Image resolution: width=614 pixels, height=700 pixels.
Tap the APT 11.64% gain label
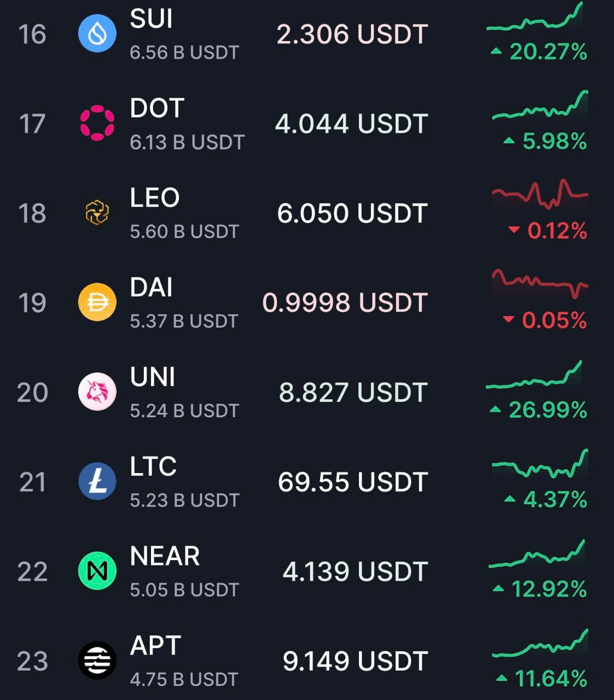point(542,679)
